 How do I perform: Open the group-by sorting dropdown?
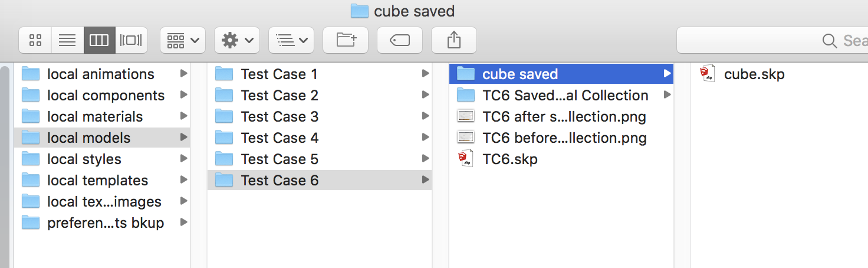[x=291, y=40]
